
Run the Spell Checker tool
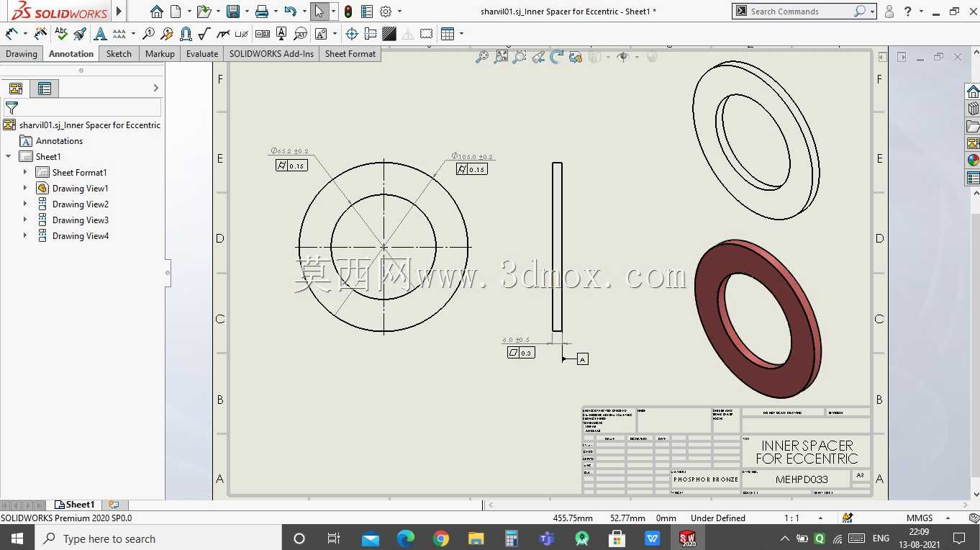point(61,34)
